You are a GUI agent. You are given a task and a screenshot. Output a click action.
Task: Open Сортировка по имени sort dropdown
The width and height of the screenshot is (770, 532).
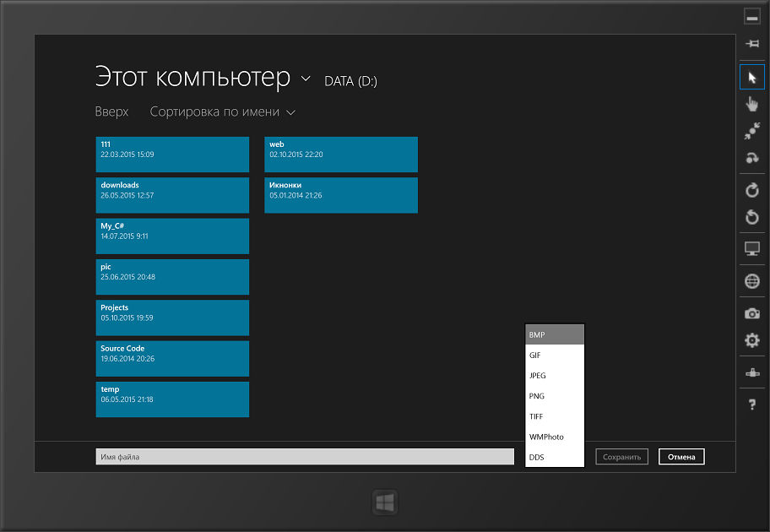click(222, 112)
